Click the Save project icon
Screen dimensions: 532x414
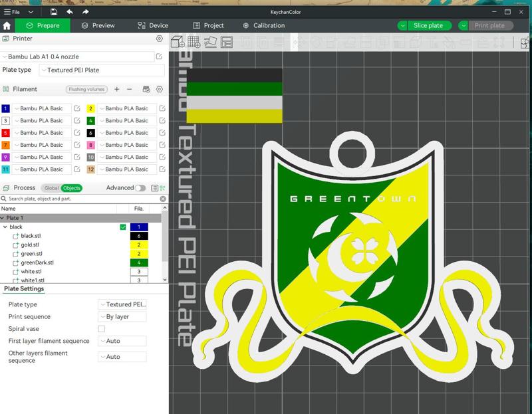coord(54,12)
